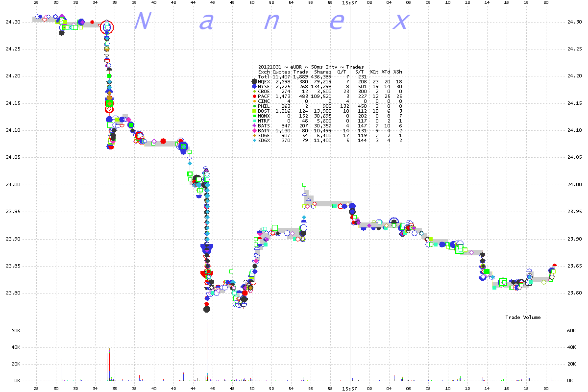Image resolution: width=588 pixels, height=392 pixels.
Task: Click the green PHIL legend dot
Action: tap(254, 106)
